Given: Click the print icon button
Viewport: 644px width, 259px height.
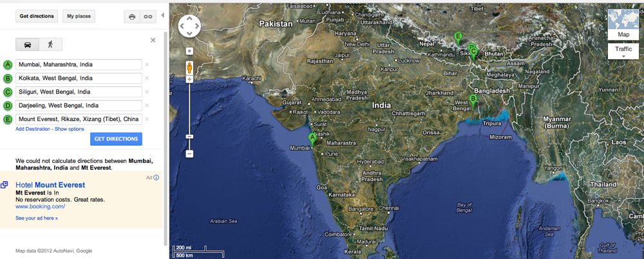Looking at the screenshot, I should [x=132, y=17].
